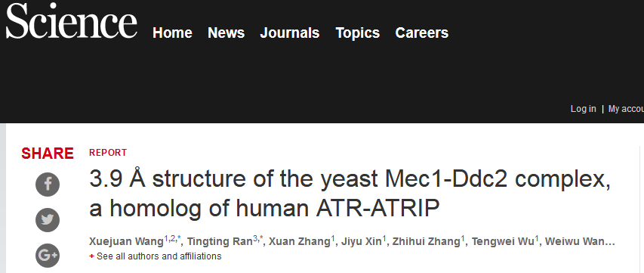Click author Jiyu Xin
644x273 pixels.
click(362, 241)
